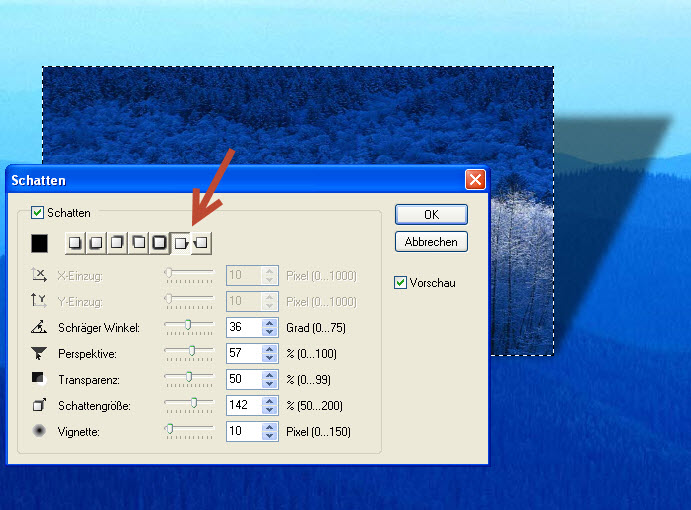Image resolution: width=691 pixels, height=510 pixels.
Task: Click the Y-Einzug offset icon
Action: tap(39, 301)
